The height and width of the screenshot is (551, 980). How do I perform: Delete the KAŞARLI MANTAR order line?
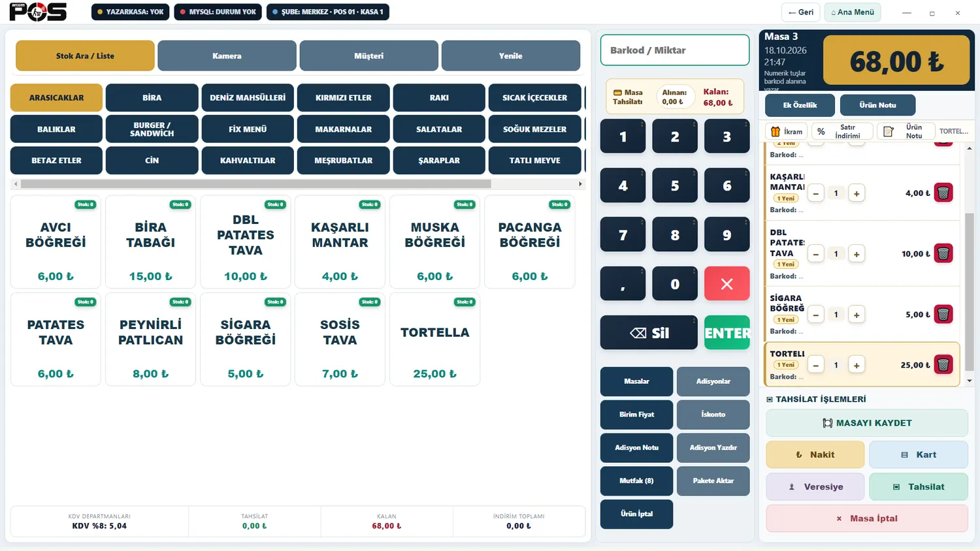tap(943, 193)
